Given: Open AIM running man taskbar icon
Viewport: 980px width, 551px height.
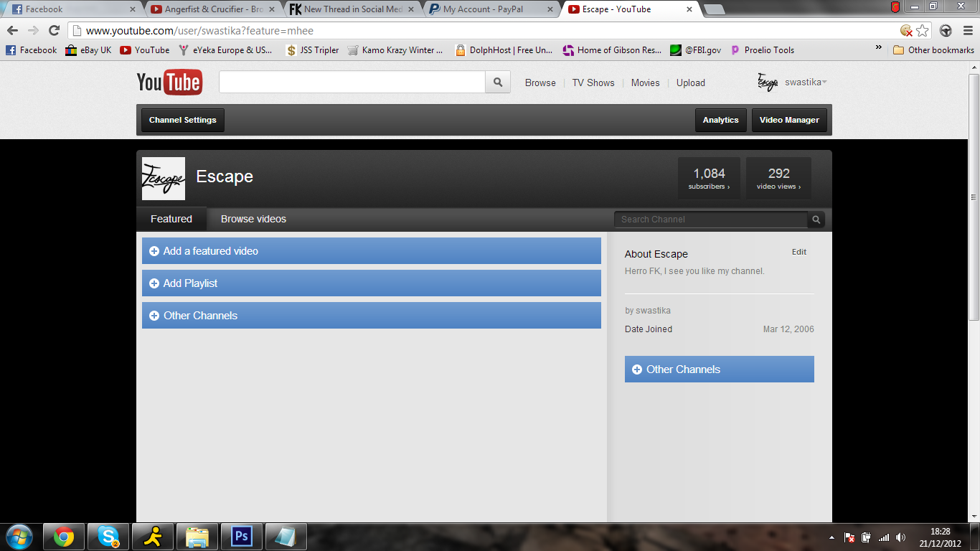Looking at the screenshot, I should pos(153,537).
